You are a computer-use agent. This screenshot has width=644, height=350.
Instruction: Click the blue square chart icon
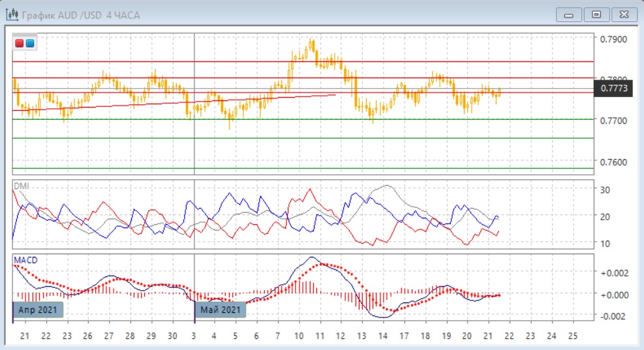pos(30,43)
